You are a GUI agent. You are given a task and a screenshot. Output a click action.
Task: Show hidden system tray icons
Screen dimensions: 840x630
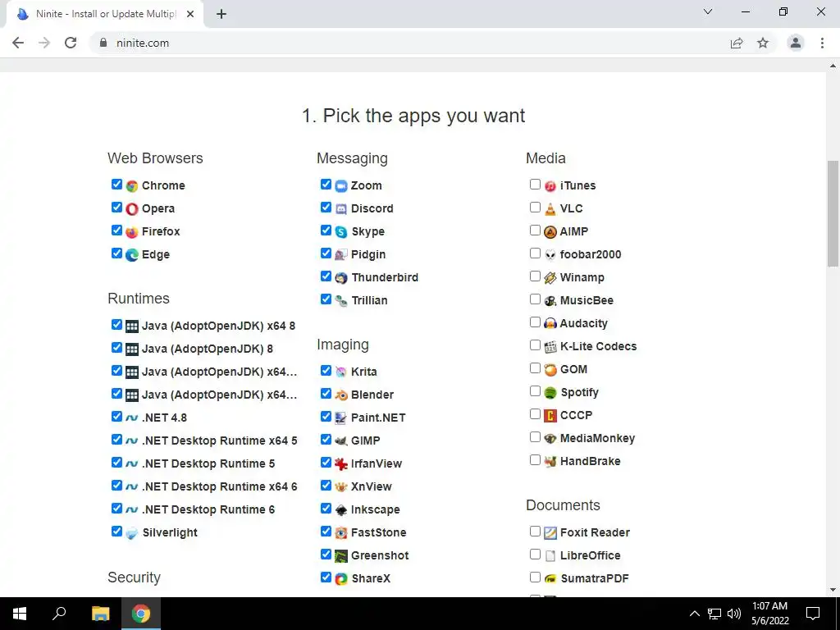[x=694, y=614]
